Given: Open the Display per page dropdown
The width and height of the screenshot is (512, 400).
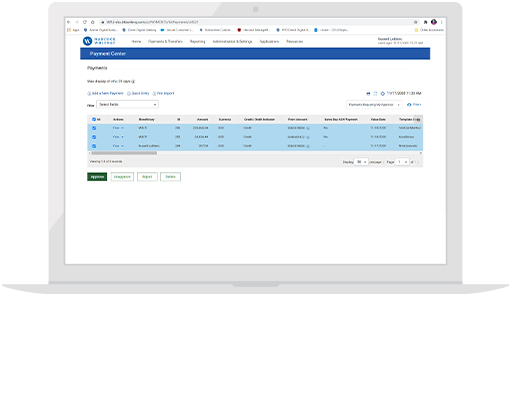Looking at the screenshot, I should click(361, 162).
